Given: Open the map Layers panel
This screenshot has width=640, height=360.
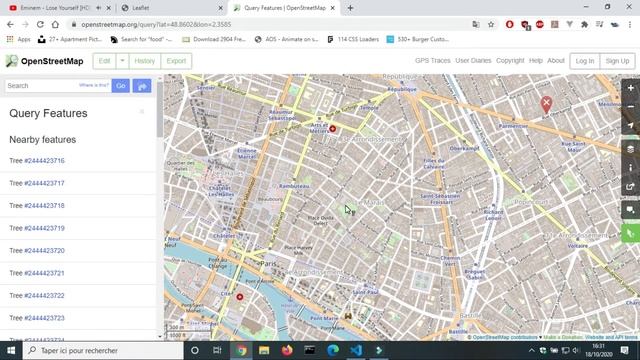Looking at the screenshot, I should pyautogui.click(x=631, y=149).
